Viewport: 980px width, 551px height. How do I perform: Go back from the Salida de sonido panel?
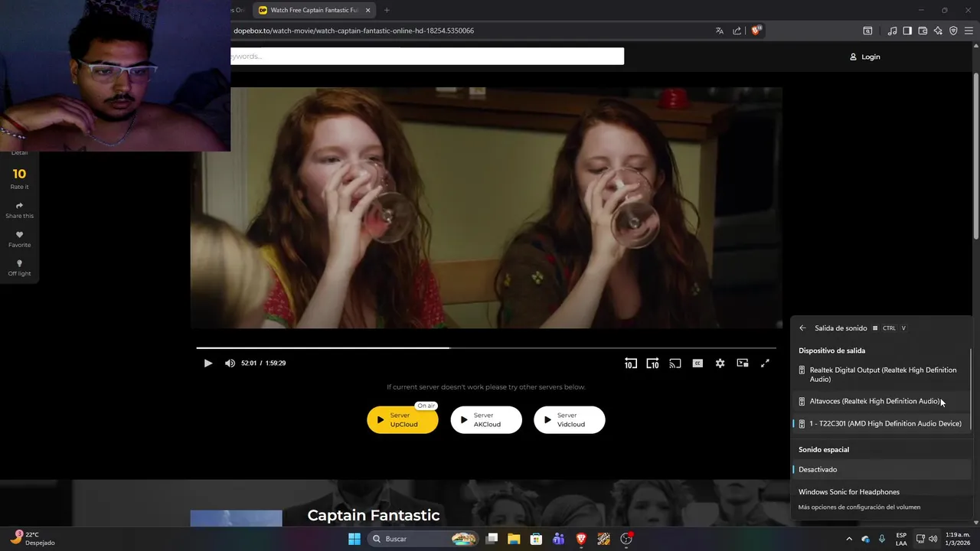pyautogui.click(x=802, y=328)
